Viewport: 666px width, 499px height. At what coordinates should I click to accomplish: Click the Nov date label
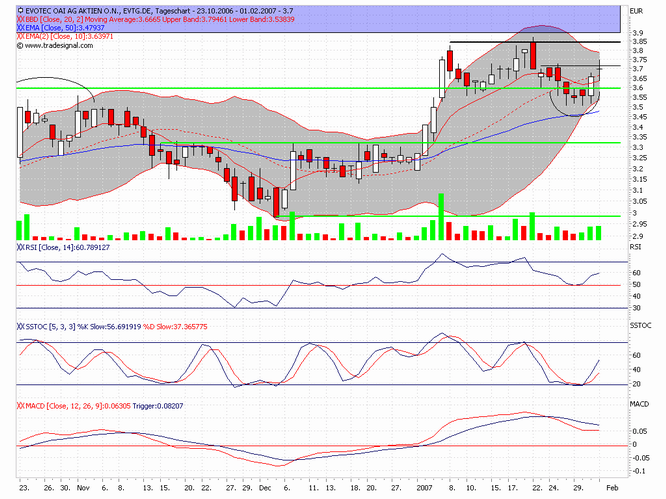pyautogui.click(x=83, y=488)
